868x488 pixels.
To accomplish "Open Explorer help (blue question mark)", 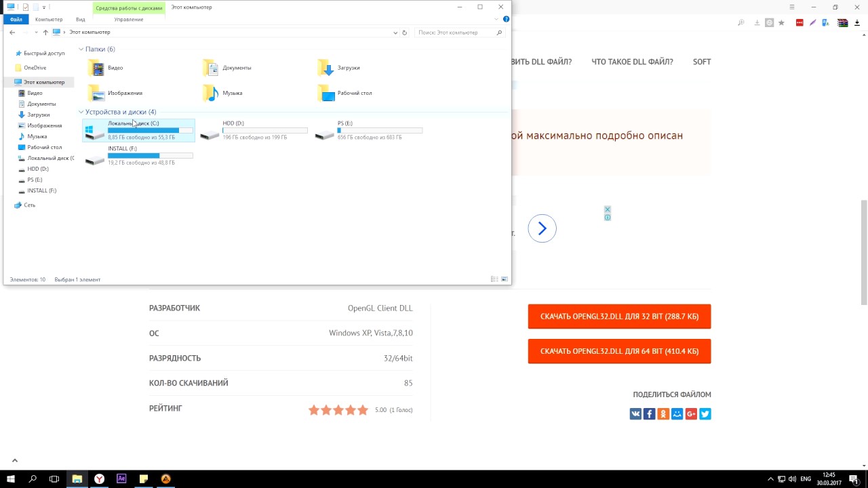I will (x=506, y=19).
